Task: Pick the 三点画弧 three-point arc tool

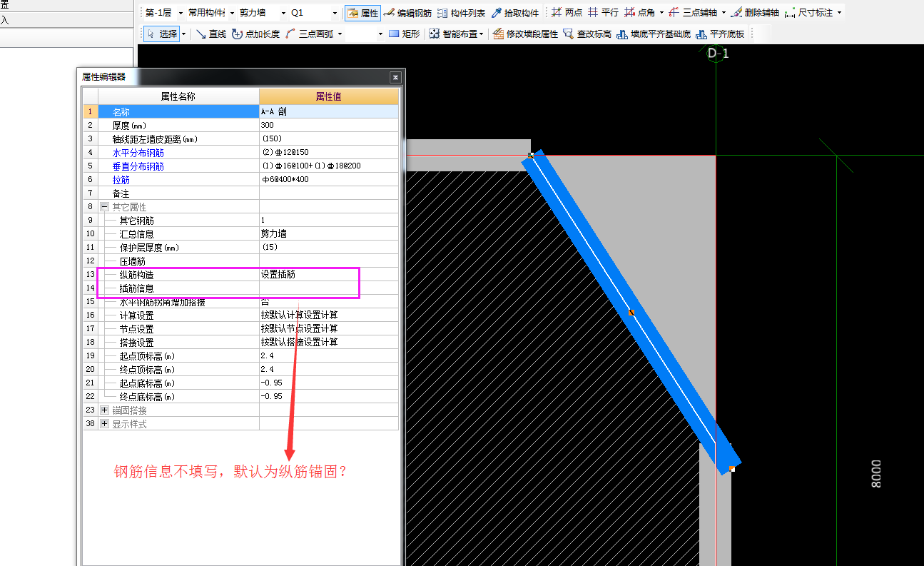Action: point(310,34)
